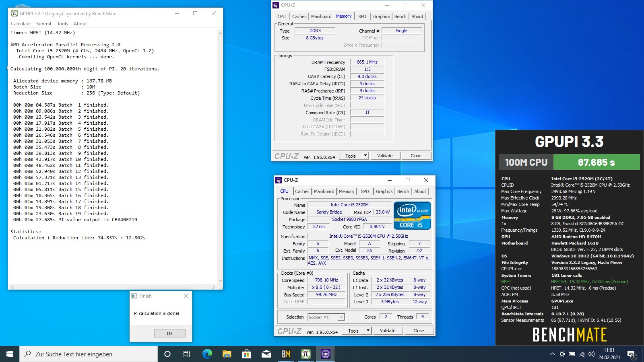
Task: Close the Finish dialog with X
Action: point(186,296)
